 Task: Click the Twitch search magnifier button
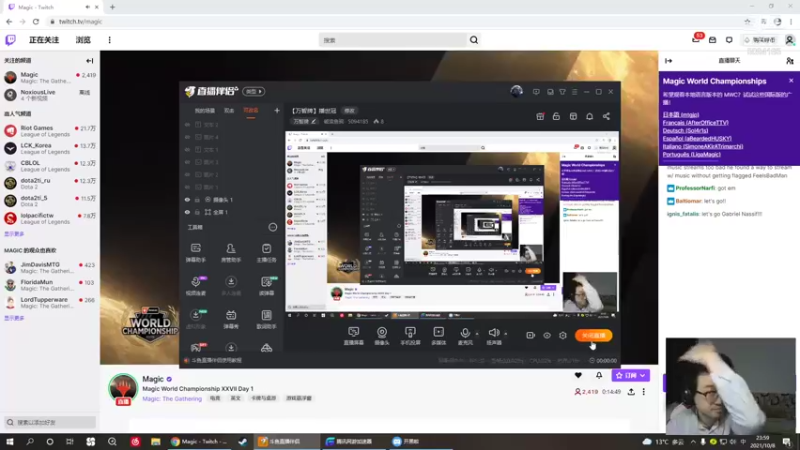pos(474,40)
